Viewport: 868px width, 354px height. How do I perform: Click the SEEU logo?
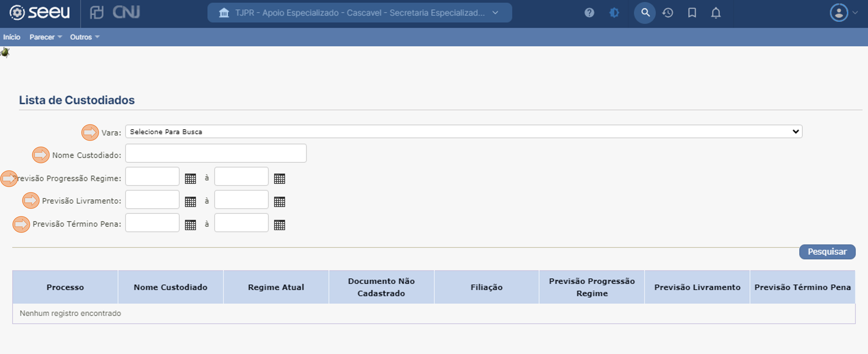point(39,13)
